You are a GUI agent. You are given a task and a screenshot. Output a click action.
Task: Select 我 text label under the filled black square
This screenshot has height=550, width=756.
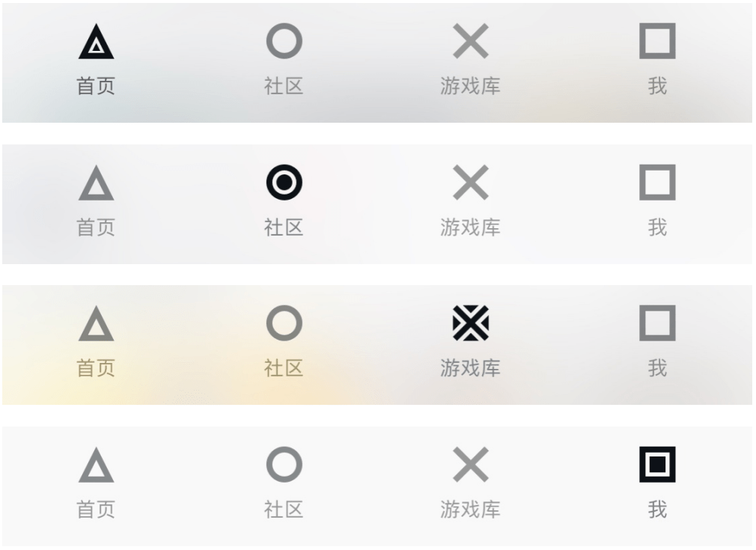657,510
